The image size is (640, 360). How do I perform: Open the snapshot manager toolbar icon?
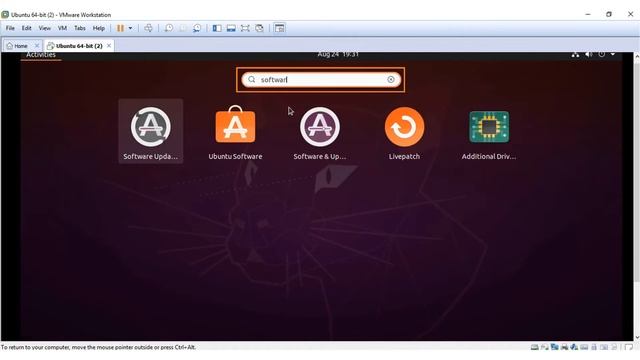tap(197, 28)
